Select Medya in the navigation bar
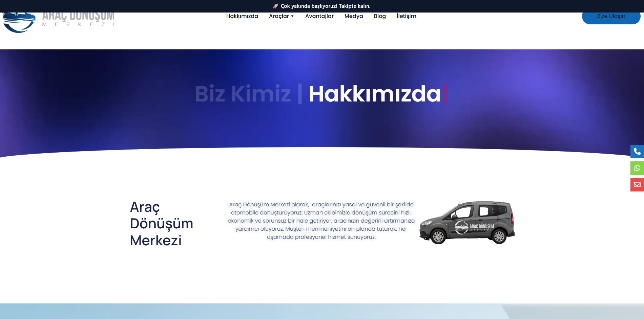644x319 pixels. 353,16
